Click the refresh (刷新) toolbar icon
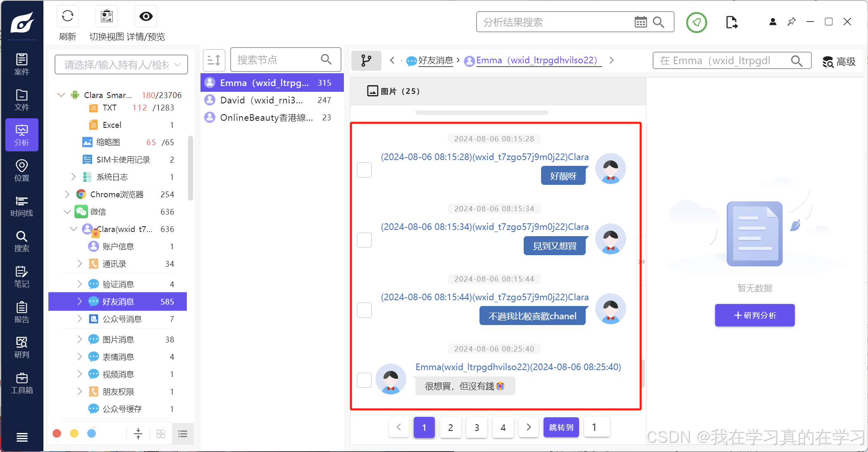Image resolution: width=868 pixels, height=452 pixels. pyautogui.click(x=67, y=17)
